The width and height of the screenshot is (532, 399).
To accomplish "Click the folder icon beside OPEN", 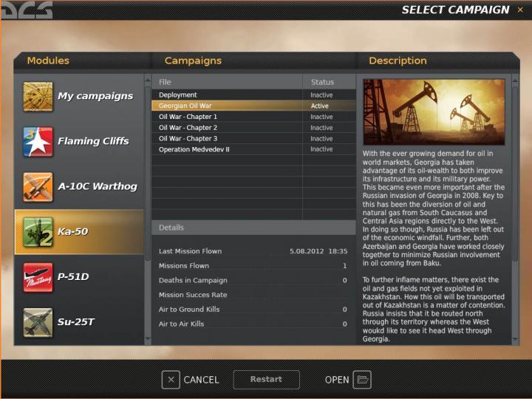I will pos(361,380).
